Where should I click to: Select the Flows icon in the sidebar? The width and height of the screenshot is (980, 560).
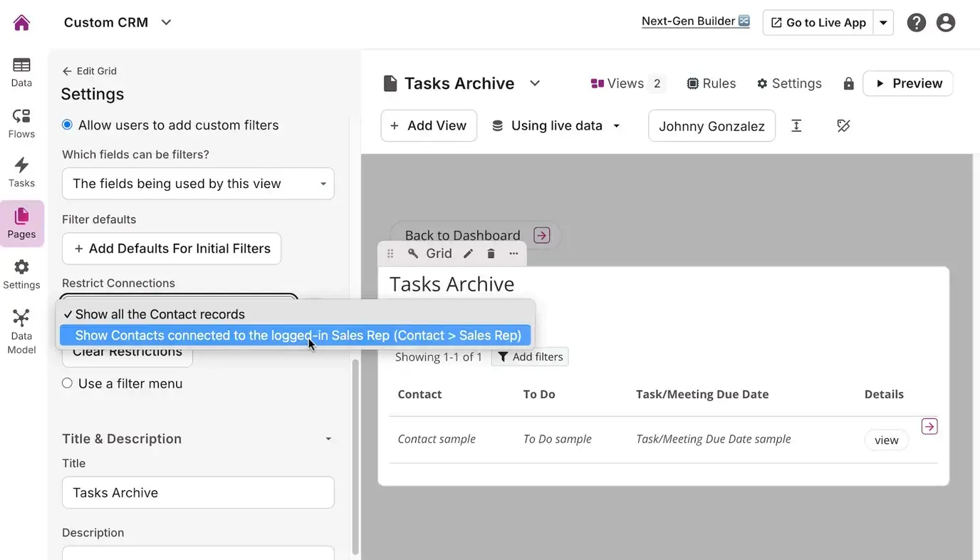coord(21,123)
